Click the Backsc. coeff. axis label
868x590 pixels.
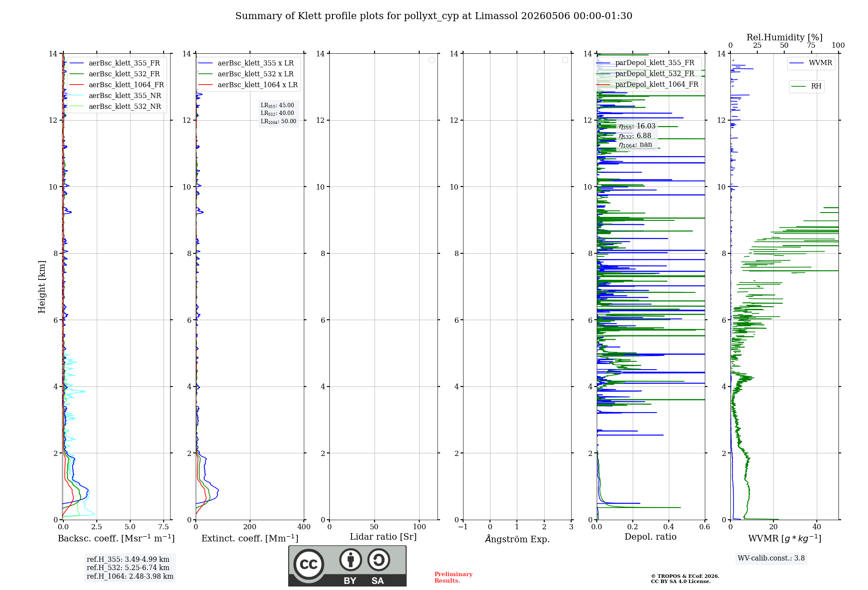(x=116, y=538)
